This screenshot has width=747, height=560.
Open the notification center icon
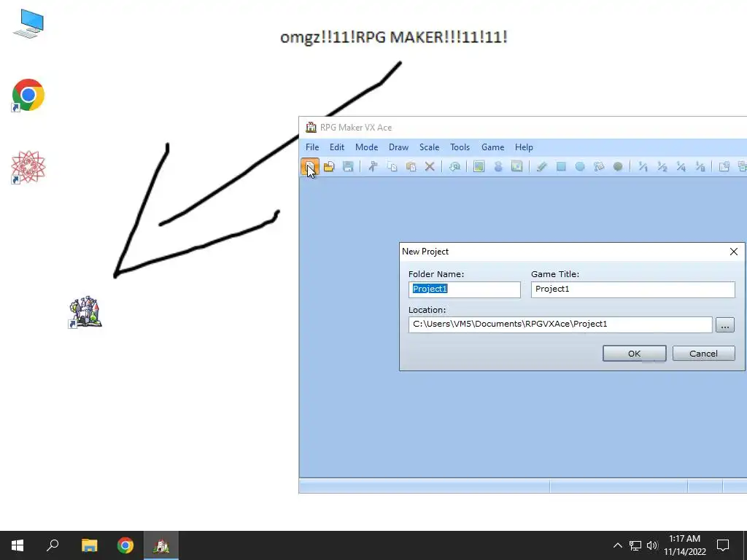pos(723,545)
